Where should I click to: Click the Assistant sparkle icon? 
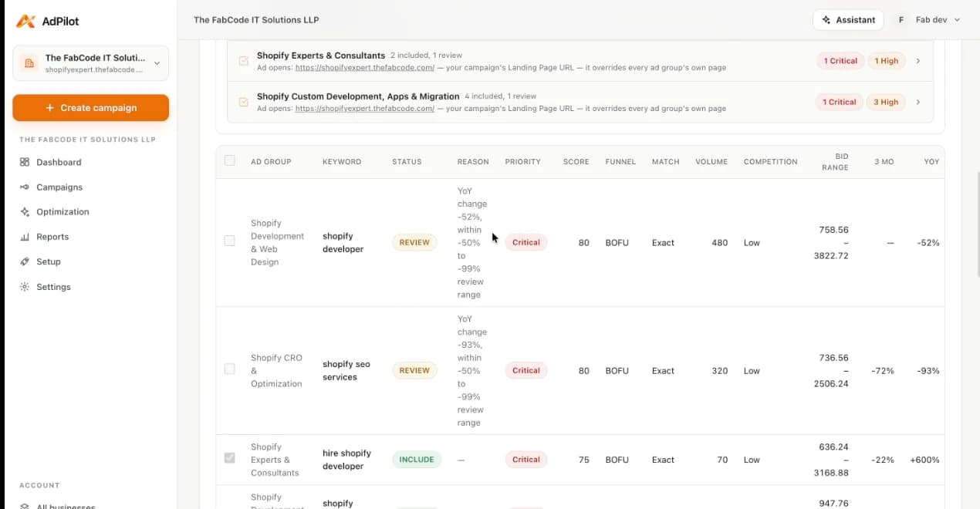826,20
